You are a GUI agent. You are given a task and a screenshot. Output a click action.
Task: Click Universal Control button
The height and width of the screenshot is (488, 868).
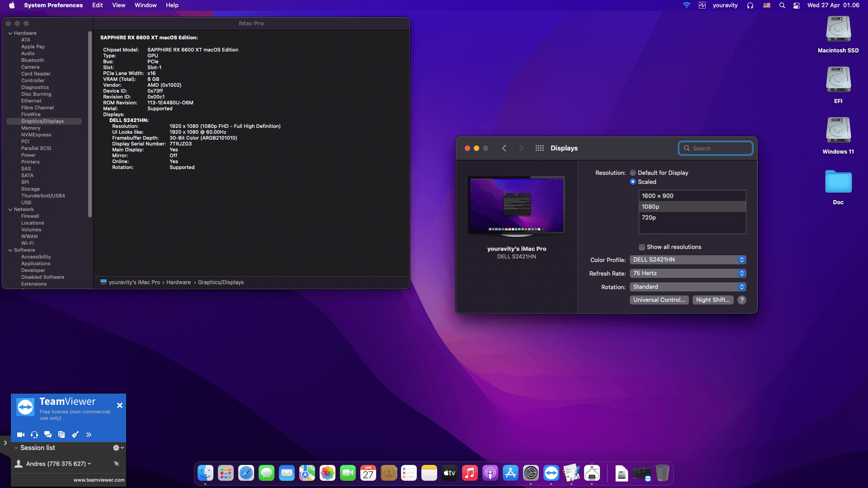click(x=659, y=300)
